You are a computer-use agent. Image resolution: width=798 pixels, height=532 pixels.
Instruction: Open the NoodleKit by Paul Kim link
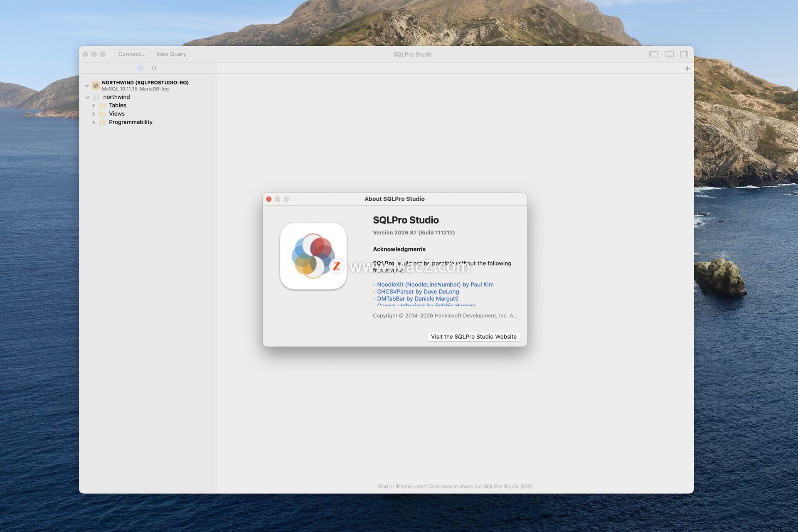(435, 285)
